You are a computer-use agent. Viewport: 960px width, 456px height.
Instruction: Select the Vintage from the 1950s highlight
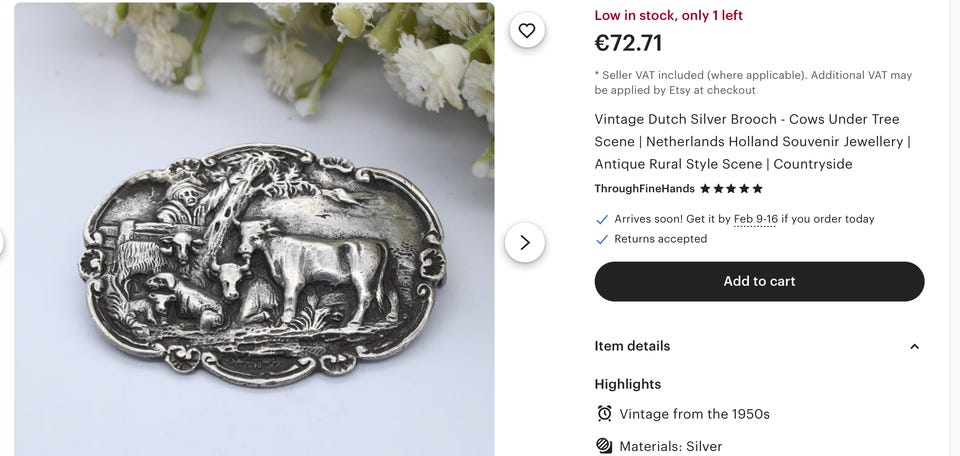point(694,414)
